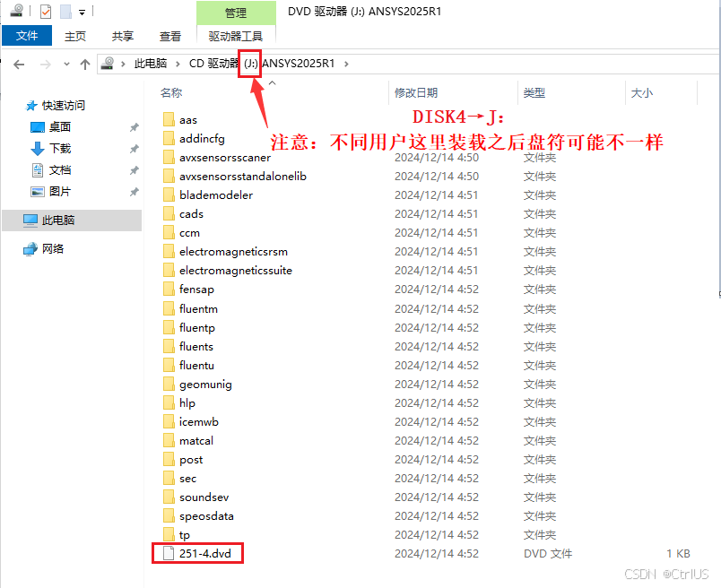The width and height of the screenshot is (721, 588).
Task: Select the fensap folder icon
Action: [169, 290]
